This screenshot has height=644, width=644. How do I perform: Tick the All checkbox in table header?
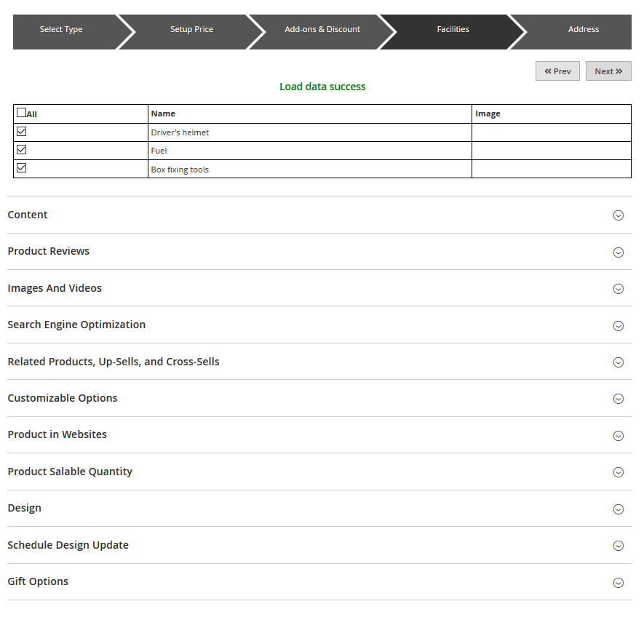(22, 113)
